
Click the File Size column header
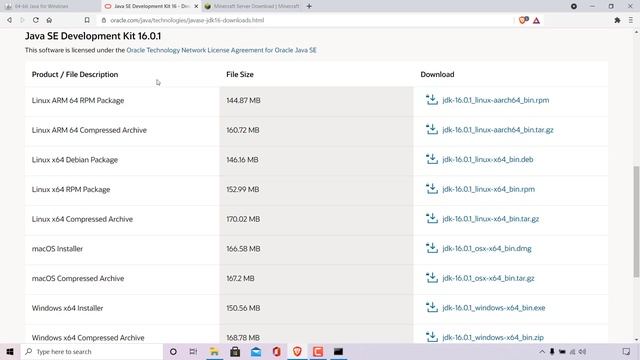[x=240, y=74]
